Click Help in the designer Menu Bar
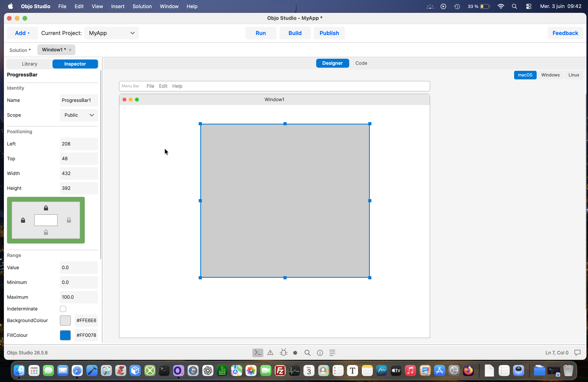Image resolution: width=588 pixels, height=382 pixels. [177, 86]
